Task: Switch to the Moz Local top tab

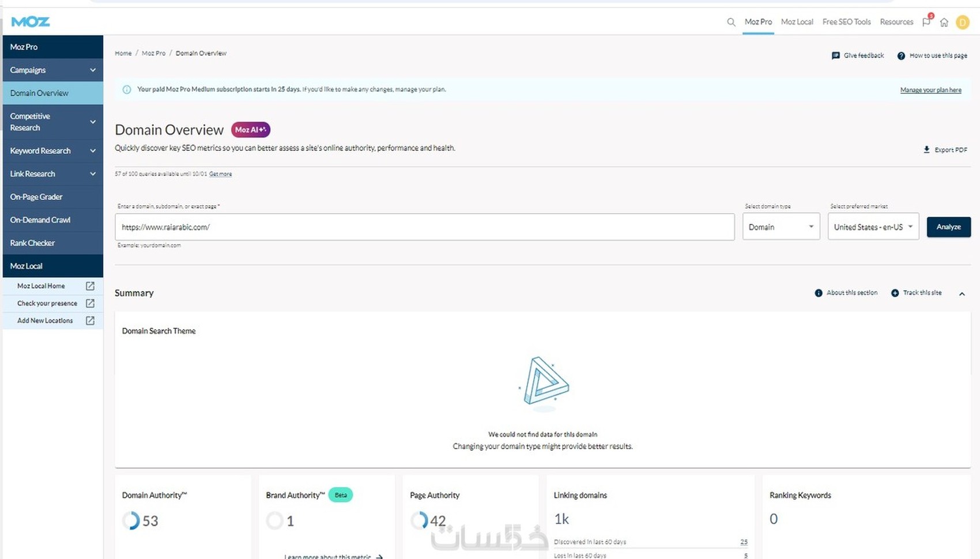Action: (x=797, y=22)
